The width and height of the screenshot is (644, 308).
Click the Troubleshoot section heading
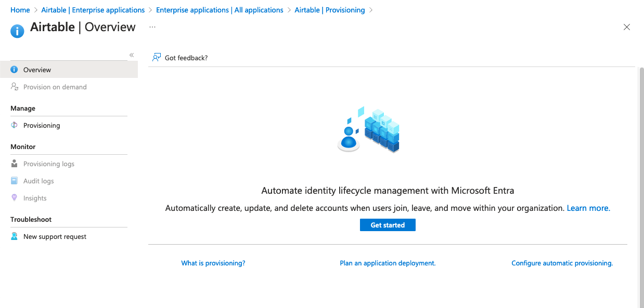31,219
